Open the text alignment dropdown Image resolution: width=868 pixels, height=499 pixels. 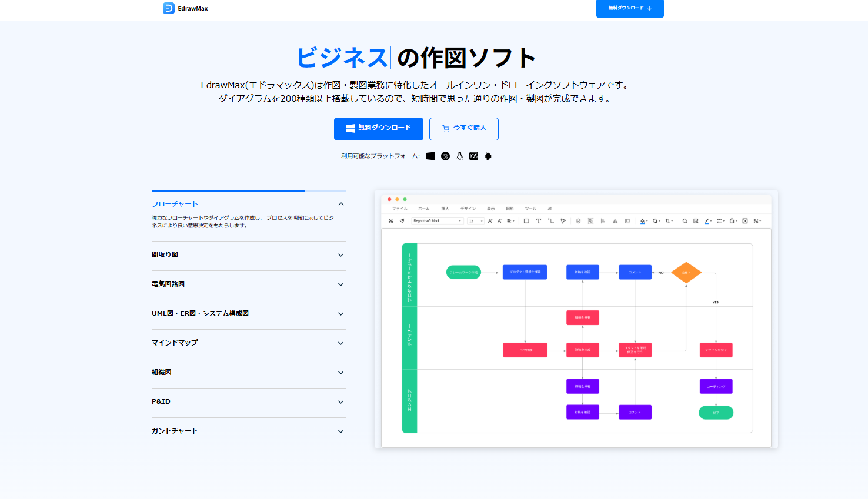[510, 221]
